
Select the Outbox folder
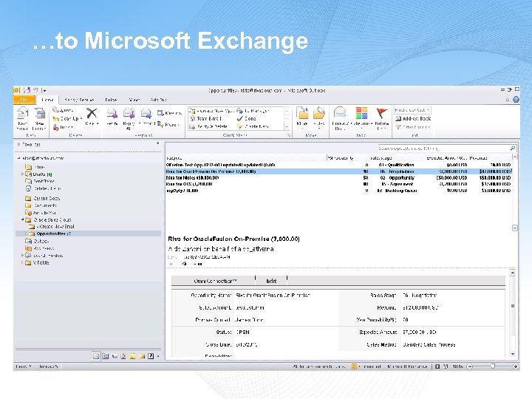pos(38,241)
